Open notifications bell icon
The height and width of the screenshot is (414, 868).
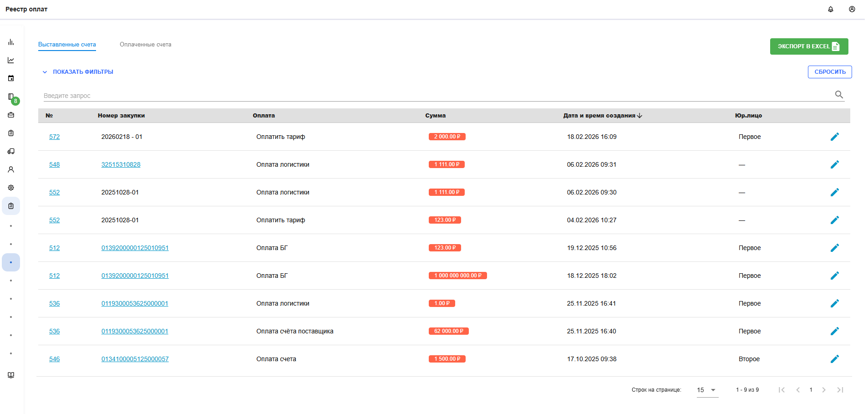(831, 9)
